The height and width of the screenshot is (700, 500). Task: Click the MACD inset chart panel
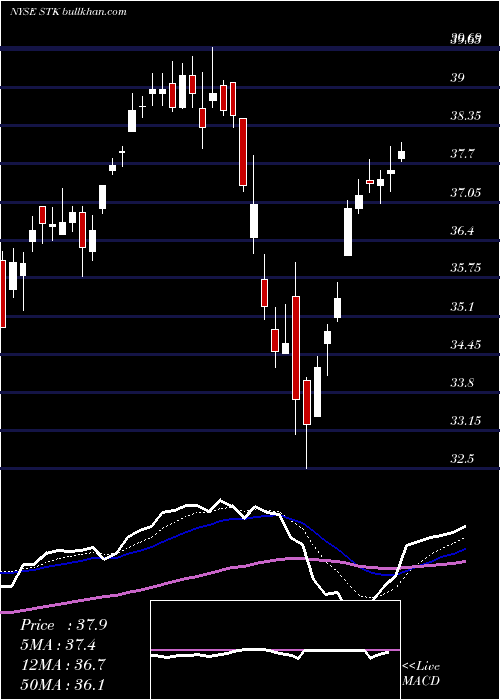tap(275, 650)
